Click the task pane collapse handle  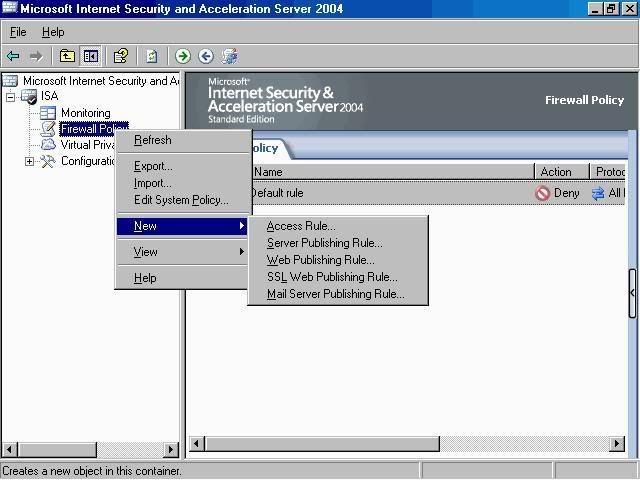pos(632,293)
